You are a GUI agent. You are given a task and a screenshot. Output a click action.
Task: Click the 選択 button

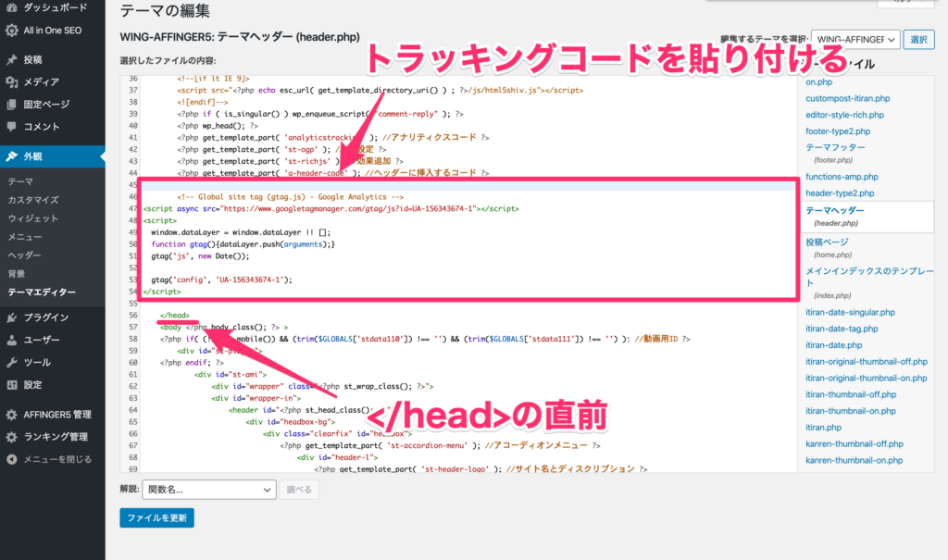coord(918,39)
